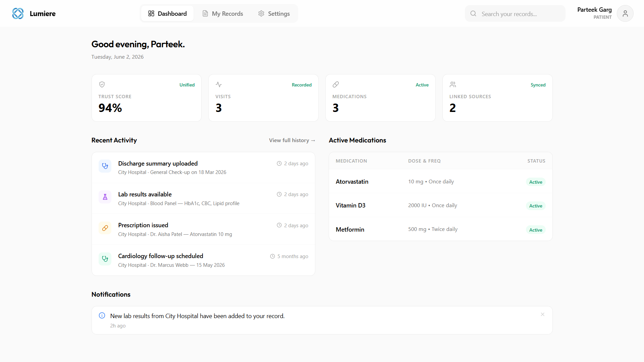Click the search magnifier icon

tap(473, 13)
